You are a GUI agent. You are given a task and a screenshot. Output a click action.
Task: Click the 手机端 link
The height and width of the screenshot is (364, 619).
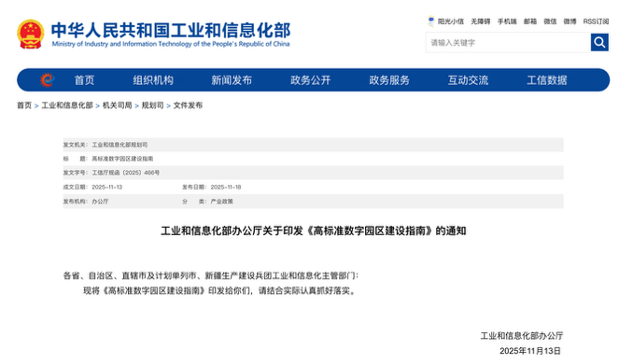pyautogui.click(x=507, y=21)
